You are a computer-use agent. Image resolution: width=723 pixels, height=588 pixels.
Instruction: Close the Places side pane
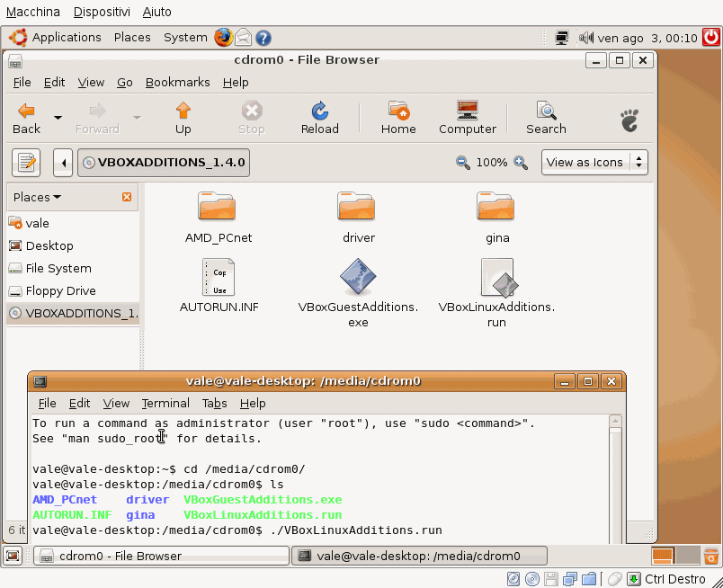click(127, 197)
